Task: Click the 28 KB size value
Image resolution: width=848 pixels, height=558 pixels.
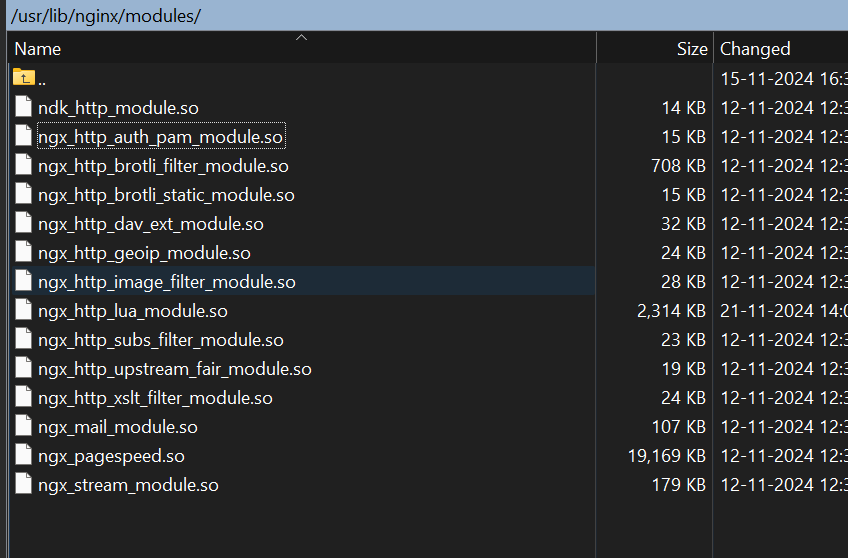Action: coord(683,282)
